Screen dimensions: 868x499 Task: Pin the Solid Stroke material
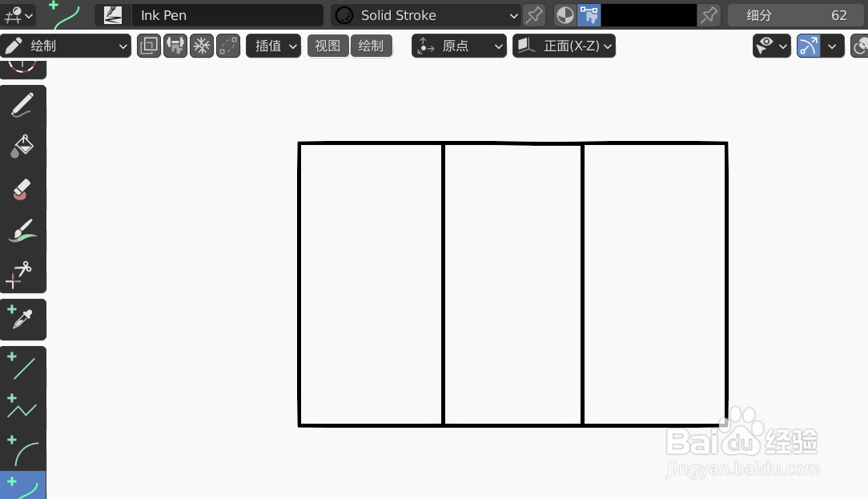pyautogui.click(x=534, y=15)
